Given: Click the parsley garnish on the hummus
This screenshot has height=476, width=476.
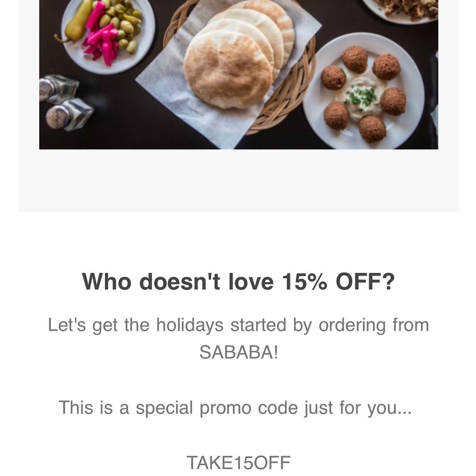Looking at the screenshot, I should click(x=361, y=95).
